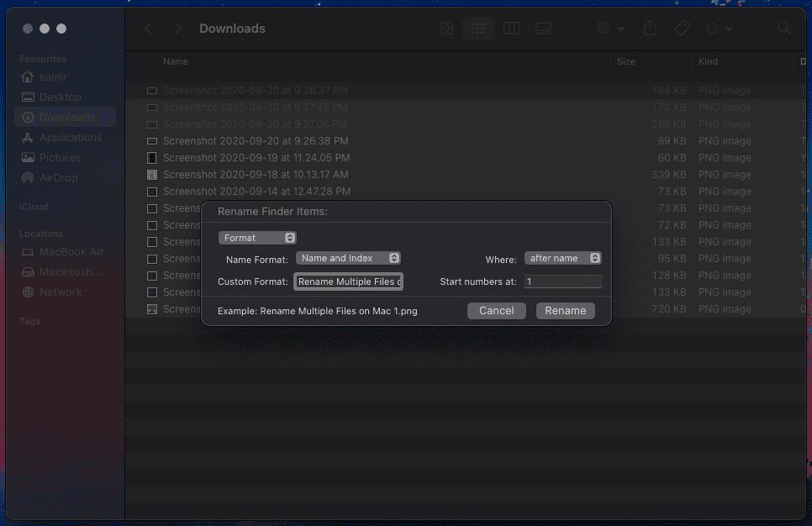Click Cancel in the rename dialog
Screen dimensions: 812x526
(x=496, y=310)
